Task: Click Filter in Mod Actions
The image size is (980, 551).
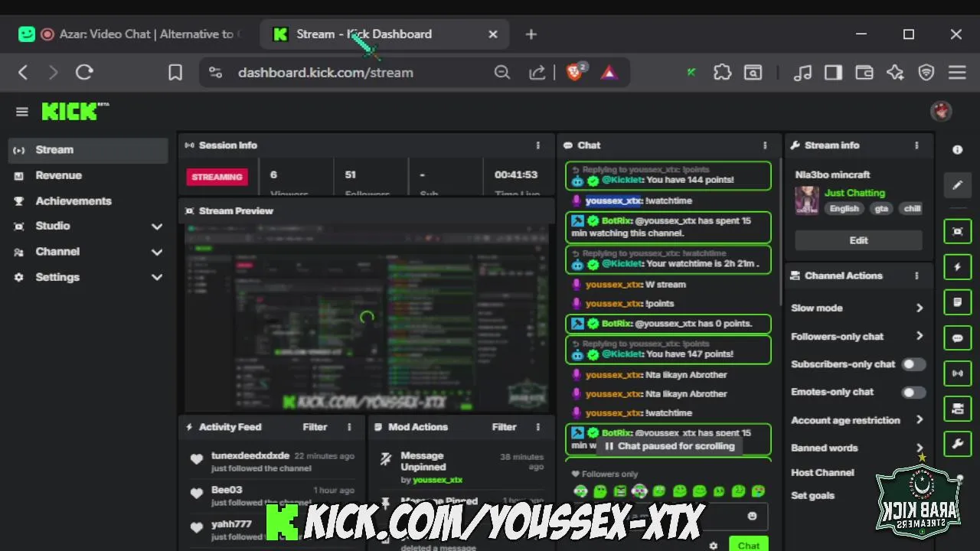Action: (x=504, y=427)
